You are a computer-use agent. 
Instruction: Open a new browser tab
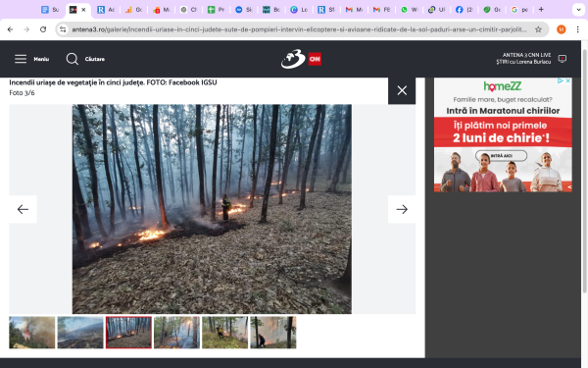click(541, 10)
